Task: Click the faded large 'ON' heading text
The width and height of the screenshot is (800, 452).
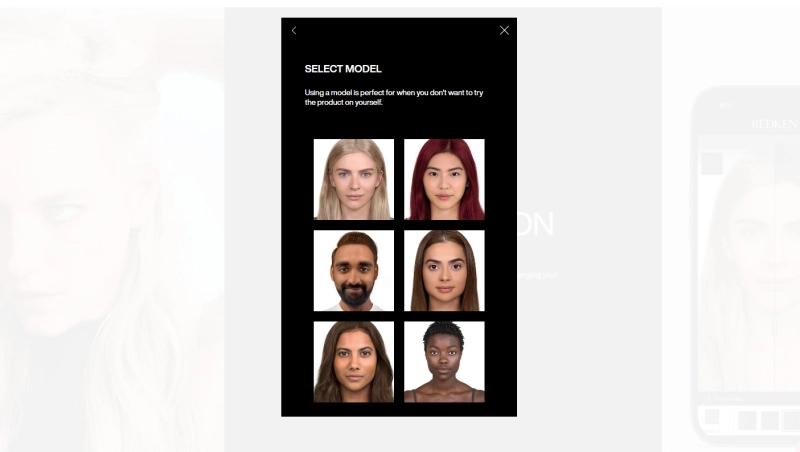Action: pos(536,224)
